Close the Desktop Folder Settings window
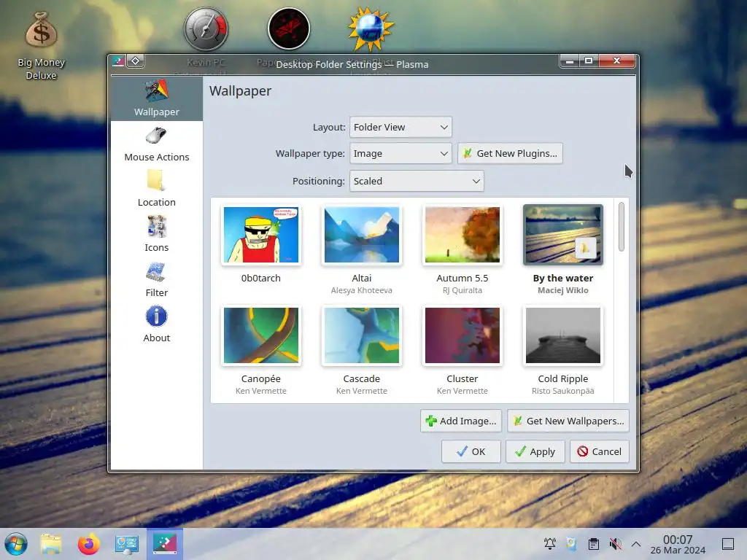Image resolution: width=747 pixels, height=560 pixels. [x=616, y=61]
